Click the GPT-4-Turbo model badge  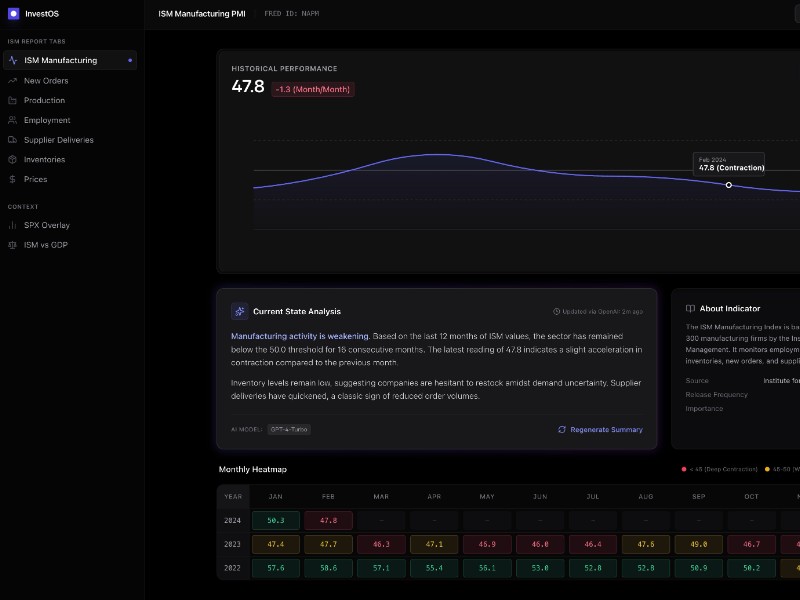[289, 429]
